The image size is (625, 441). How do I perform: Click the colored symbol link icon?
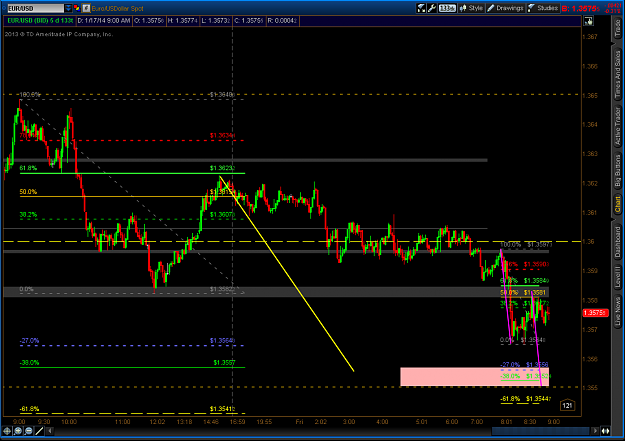[x=77, y=8]
